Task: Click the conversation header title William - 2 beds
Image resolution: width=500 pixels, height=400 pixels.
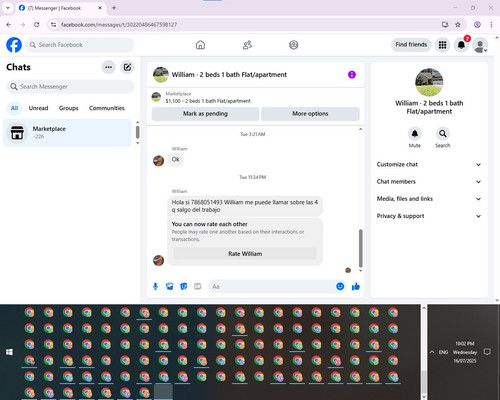Action: tap(229, 75)
